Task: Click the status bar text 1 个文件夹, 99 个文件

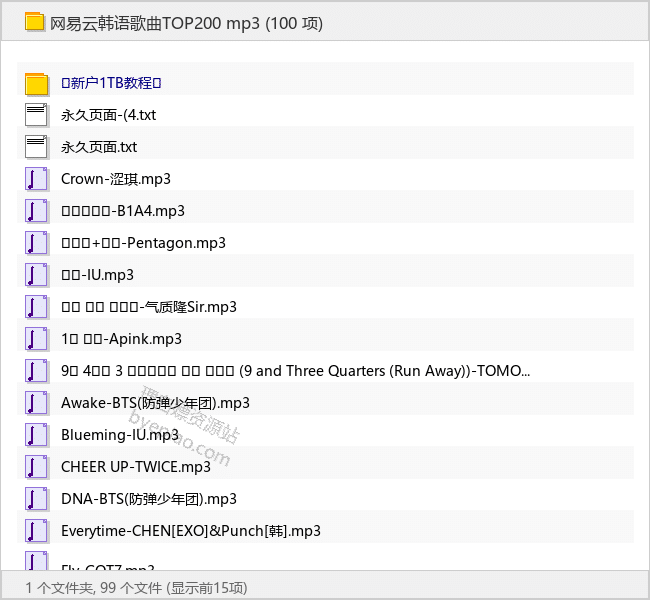Action: point(94,588)
